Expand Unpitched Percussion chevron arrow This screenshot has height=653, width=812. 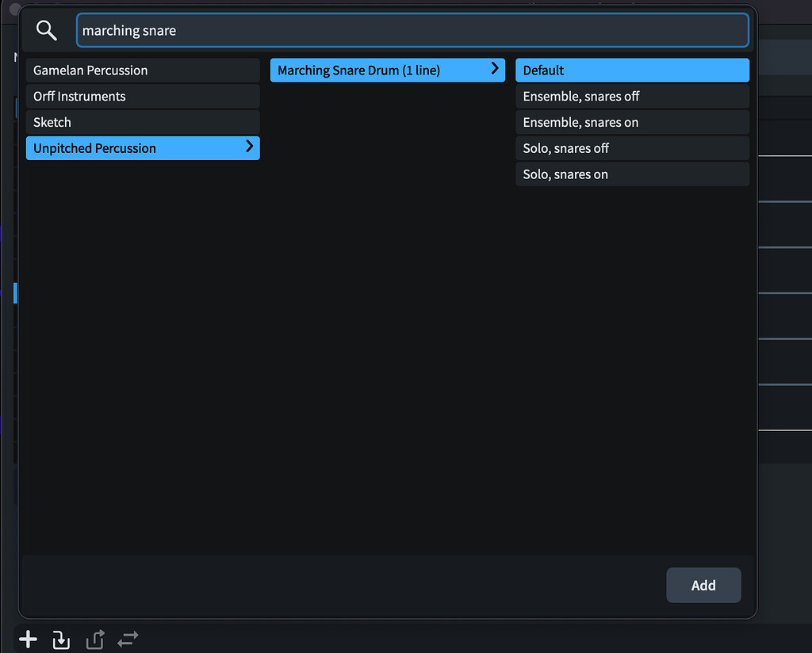point(249,147)
